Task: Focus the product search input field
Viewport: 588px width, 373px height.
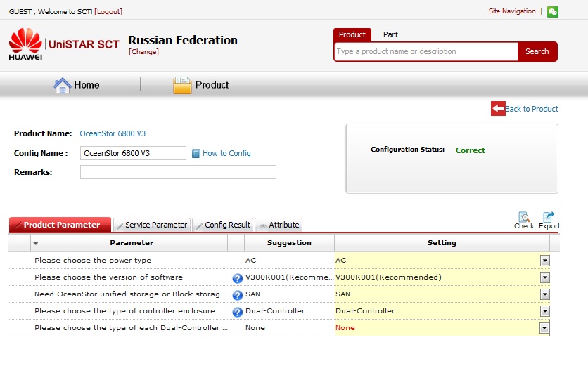Action: pos(426,51)
